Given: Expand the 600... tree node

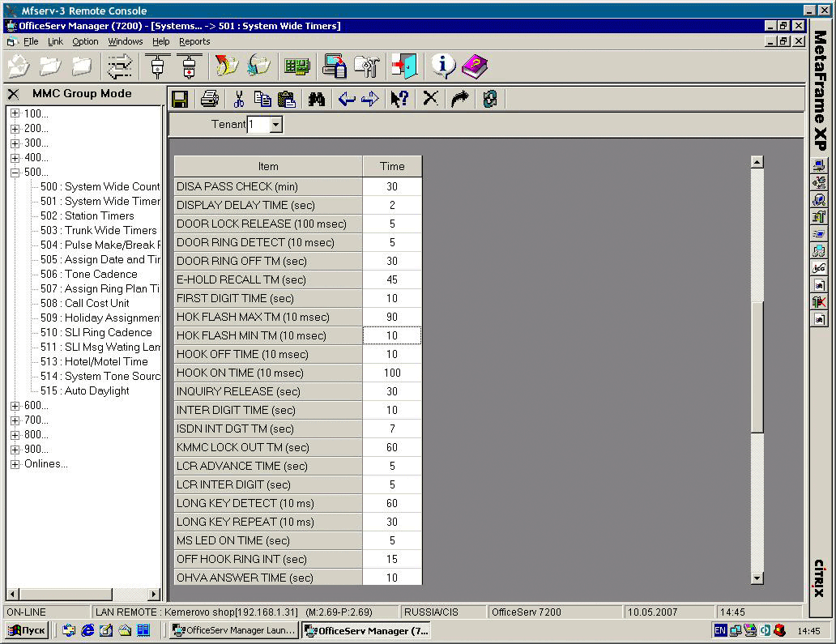Looking at the screenshot, I should tap(15, 406).
